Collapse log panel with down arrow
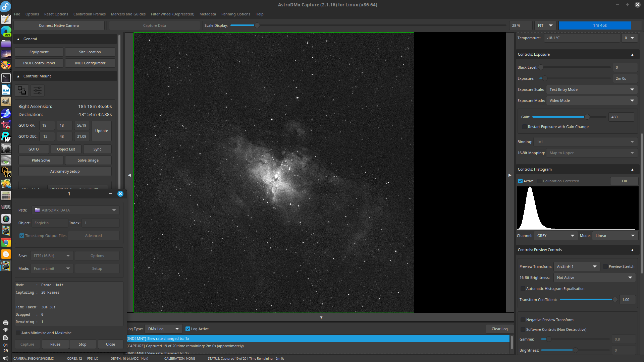This screenshot has width=644, height=362. point(321,317)
